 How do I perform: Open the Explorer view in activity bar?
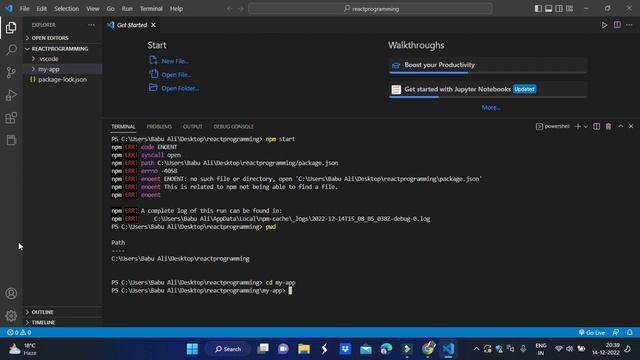pyautogui.click(x=11, y=28)
